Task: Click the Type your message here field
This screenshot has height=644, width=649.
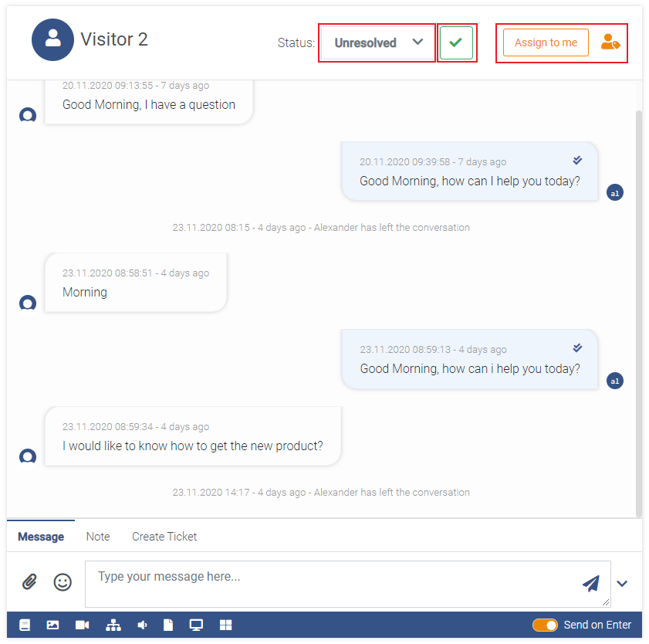Action: (x=348, y=584)
